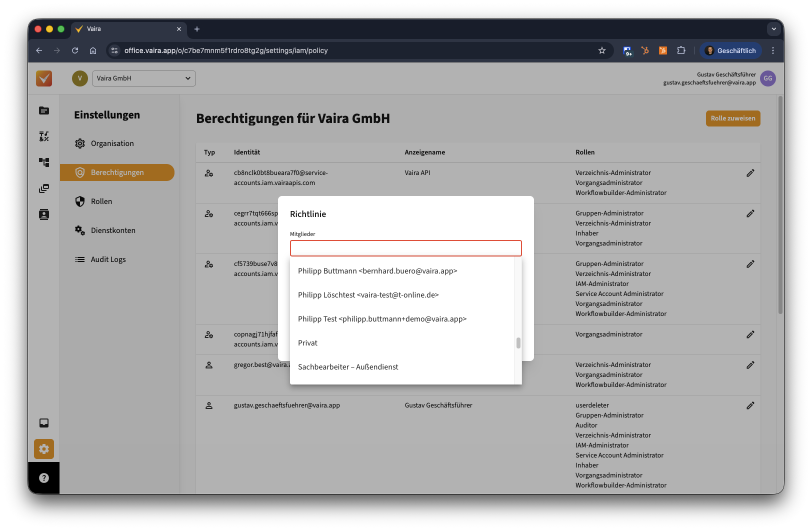Screen dimensions: 812x531
Task: Open the inbox icon in left rail
Action: pos(44,423)
